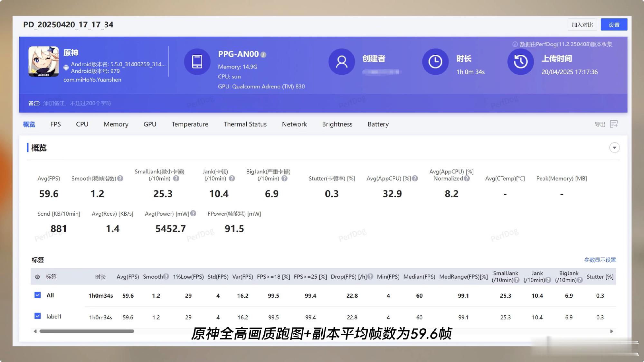644x362 pixels.
Task: Open help icon on Jank table column
Action: [x=548, y=280]
